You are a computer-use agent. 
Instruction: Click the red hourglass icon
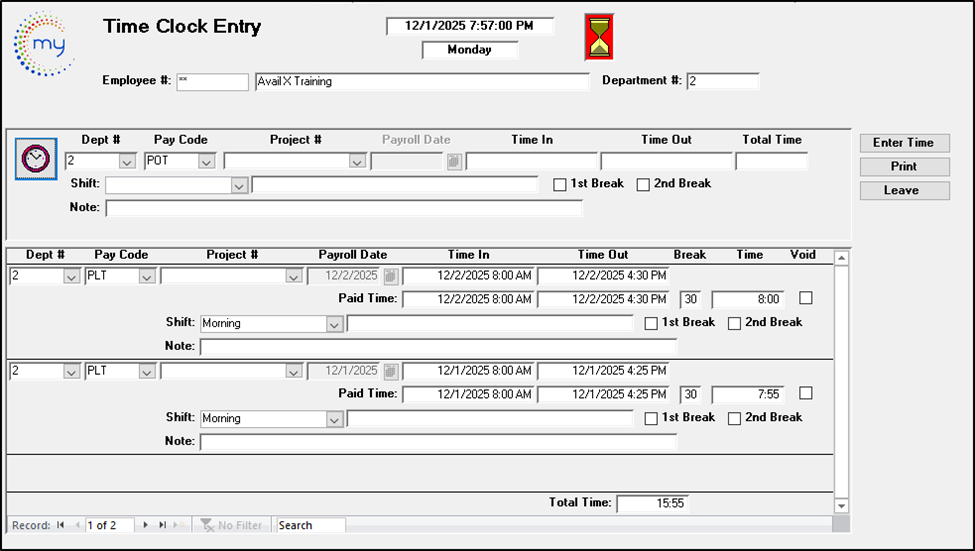click(x=599, y=38)
